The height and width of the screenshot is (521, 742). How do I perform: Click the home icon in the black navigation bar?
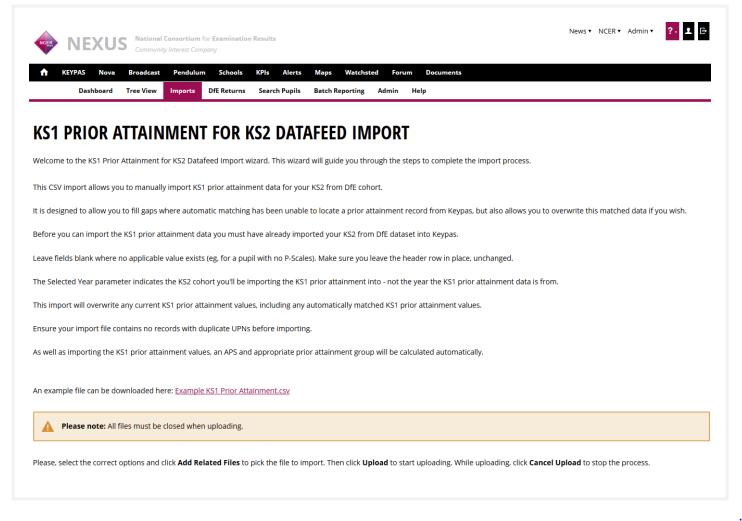click(44, 72)
